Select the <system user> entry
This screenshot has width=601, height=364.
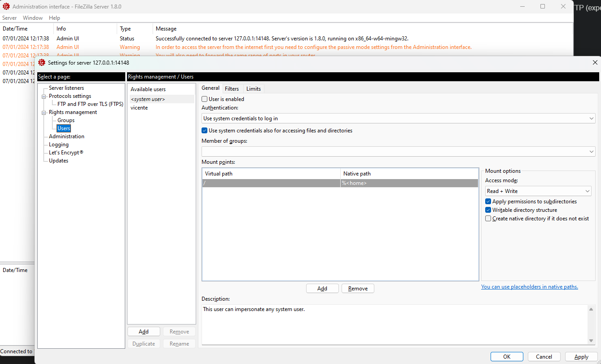[161, 99]
